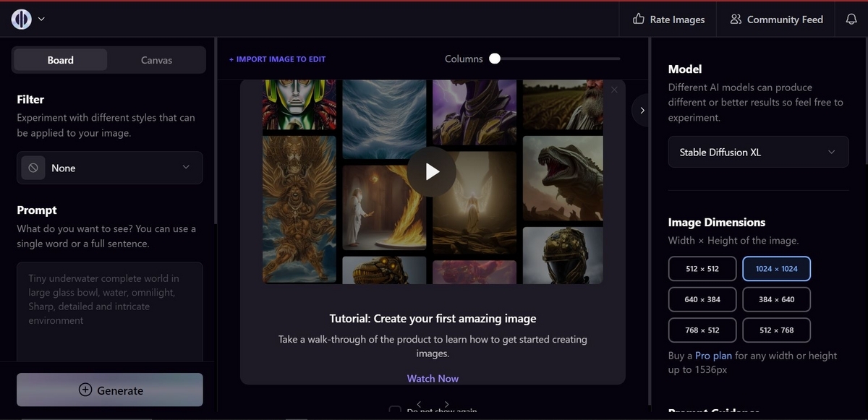Go to the next tutorial slide arrow
Screen dimensions: 868x420
[x=446, y=404]
